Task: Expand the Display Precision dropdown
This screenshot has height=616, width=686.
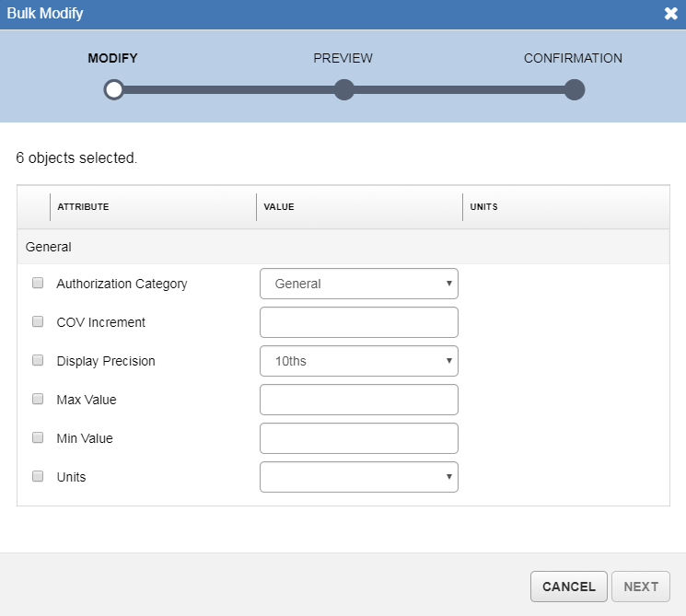Action: [358, 361]
